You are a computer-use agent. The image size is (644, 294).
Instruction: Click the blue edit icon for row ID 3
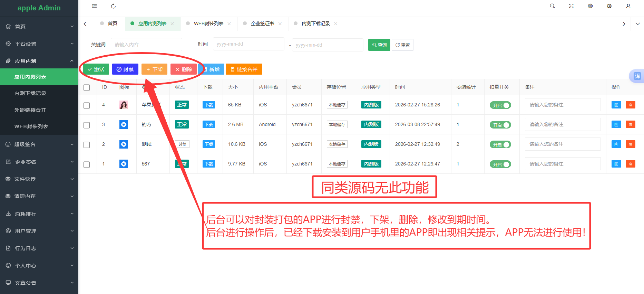[x=616, y=124]
